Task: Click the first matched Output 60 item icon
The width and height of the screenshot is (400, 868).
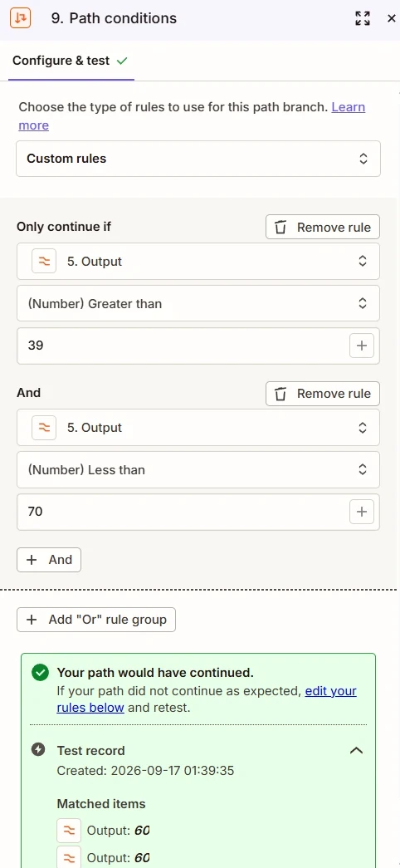Action: pyautogui.click(x=69, y=831)
